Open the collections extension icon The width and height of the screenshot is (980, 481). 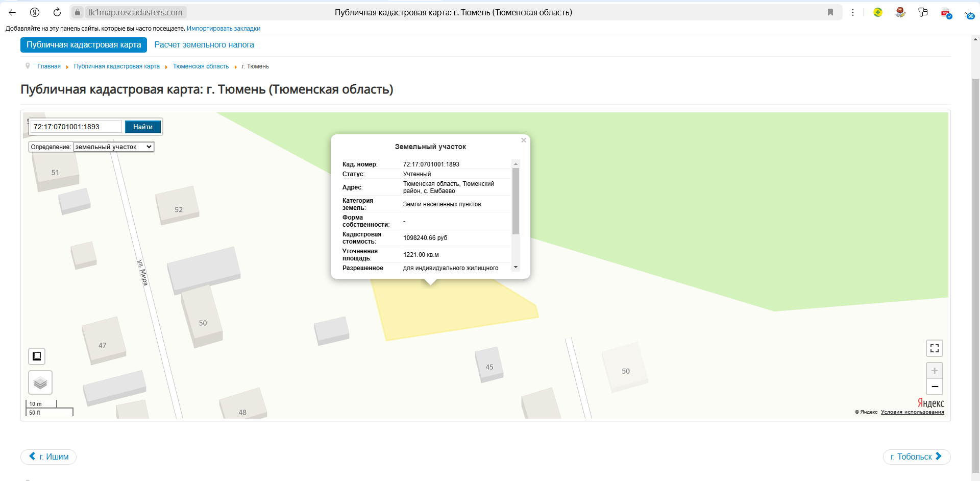(x=923, y=12)
